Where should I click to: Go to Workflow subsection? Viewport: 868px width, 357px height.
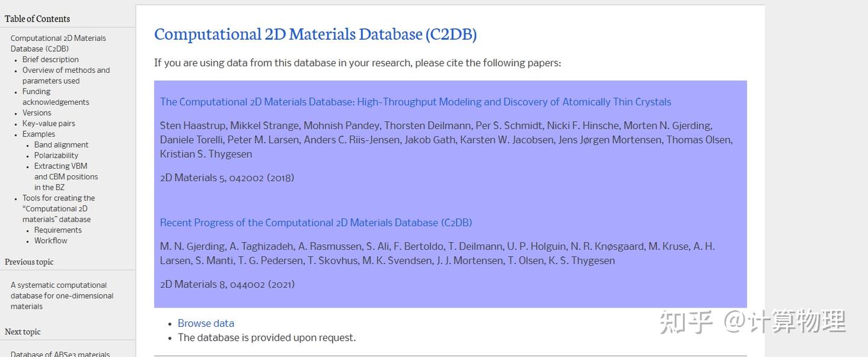coord(51,241)
